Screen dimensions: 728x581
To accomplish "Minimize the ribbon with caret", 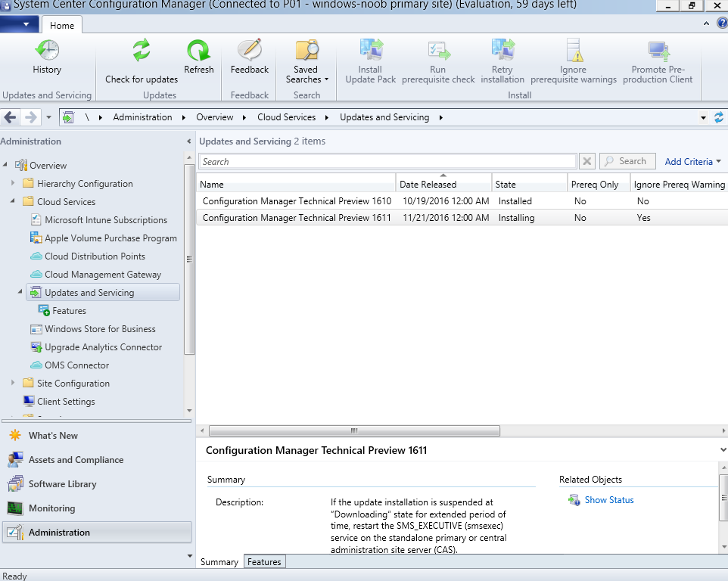I will [x=706, y=23].
